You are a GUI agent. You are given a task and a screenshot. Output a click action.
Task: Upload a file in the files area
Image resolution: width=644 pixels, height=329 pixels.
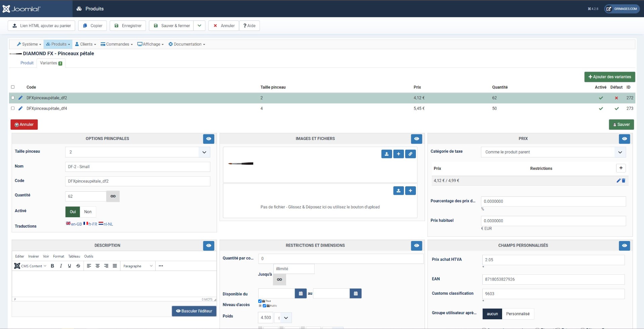398,191
